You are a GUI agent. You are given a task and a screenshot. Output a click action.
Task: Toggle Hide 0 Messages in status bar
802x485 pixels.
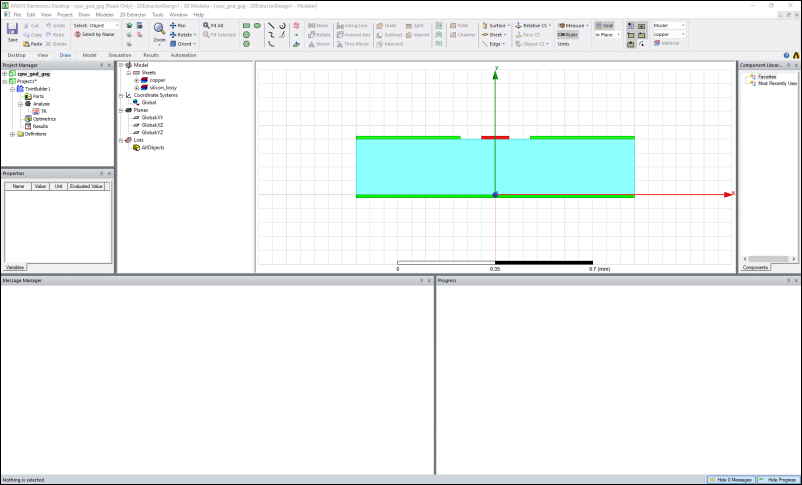coord(730,480)
